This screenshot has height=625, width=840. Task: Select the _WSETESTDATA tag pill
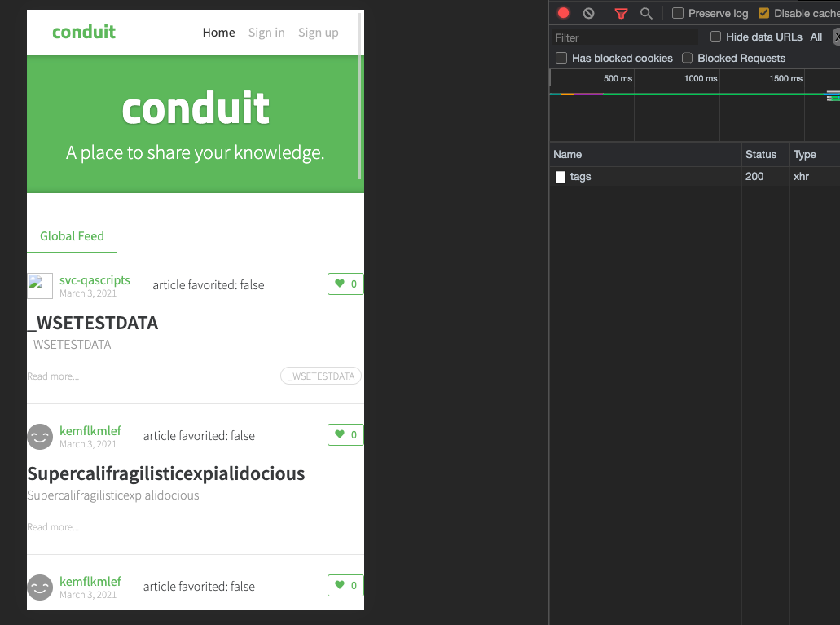pos(321,376)
